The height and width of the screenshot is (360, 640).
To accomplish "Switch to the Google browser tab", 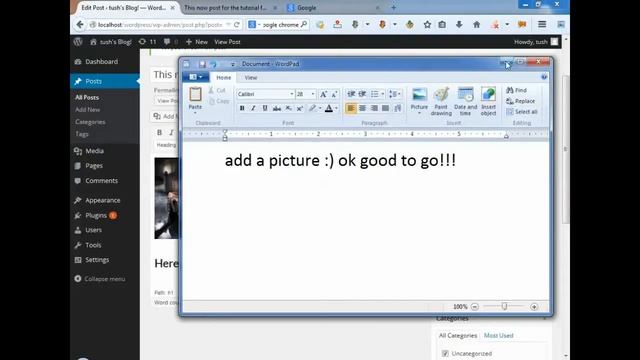I will (x=333, y=8).
